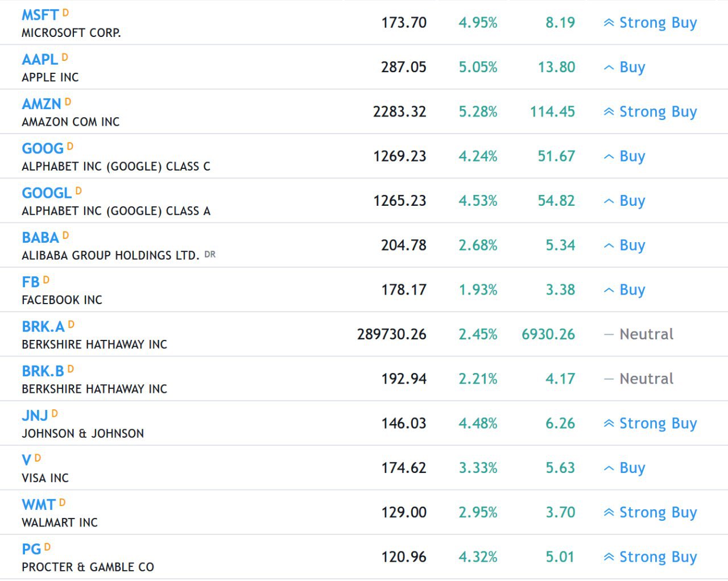
Task: Click the delayed-data D badge next to BRK.B
Action: click(71, 369)
